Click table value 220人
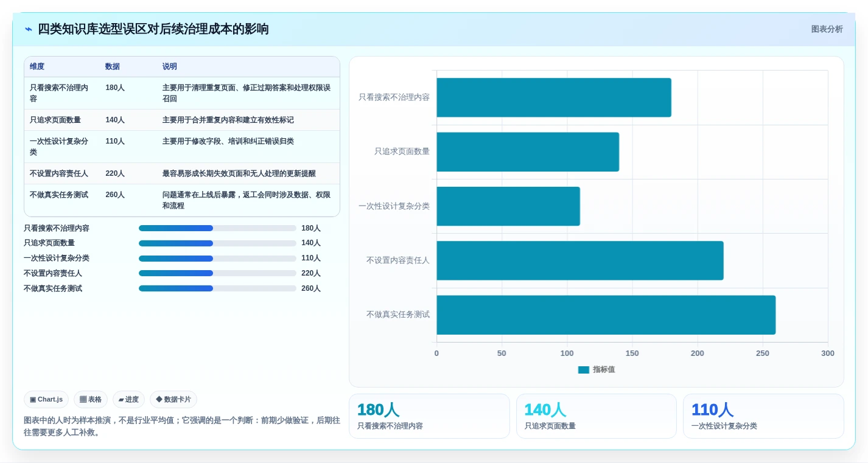This screenshot has height=463, width=868. pyautogui.click(x=115, y=173)
